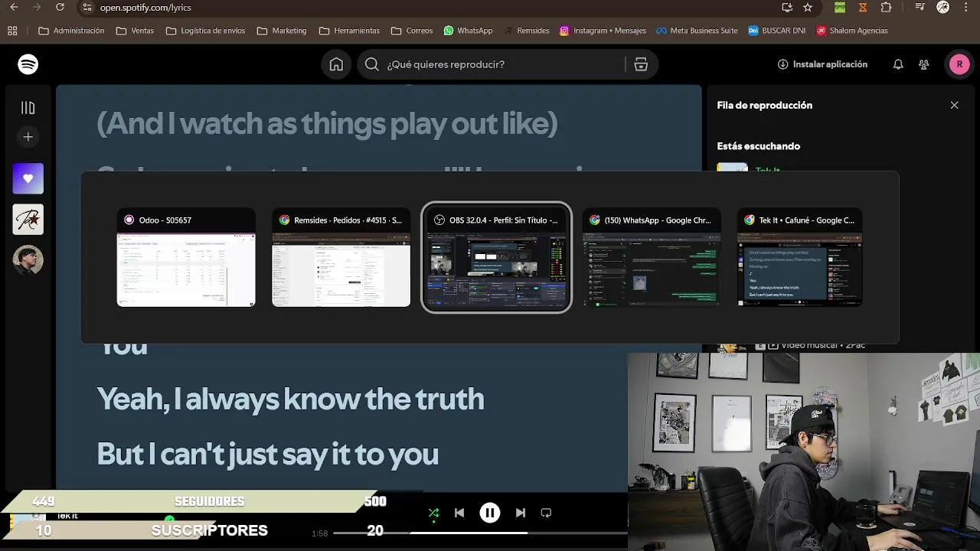Image resolution: width=980 pixels, height=551 pixels.
Task: Open Remsides bookmark
Action: [526, 31]
